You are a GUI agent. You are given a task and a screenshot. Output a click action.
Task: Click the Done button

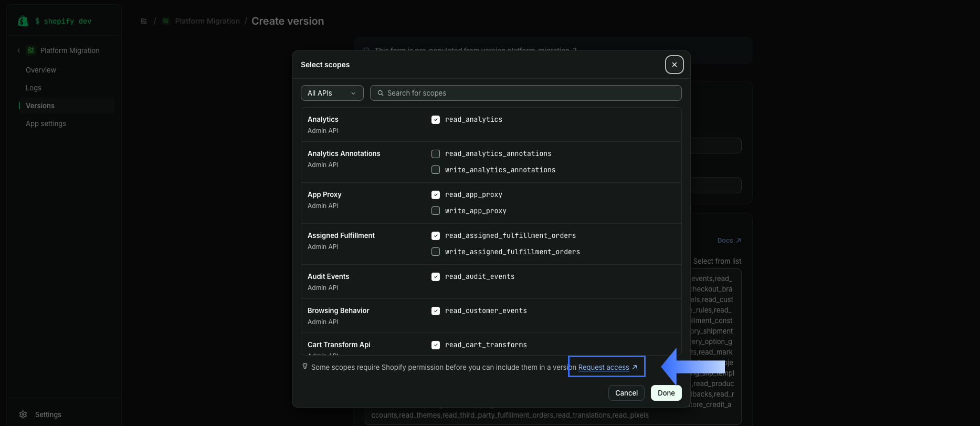[666, 393]
